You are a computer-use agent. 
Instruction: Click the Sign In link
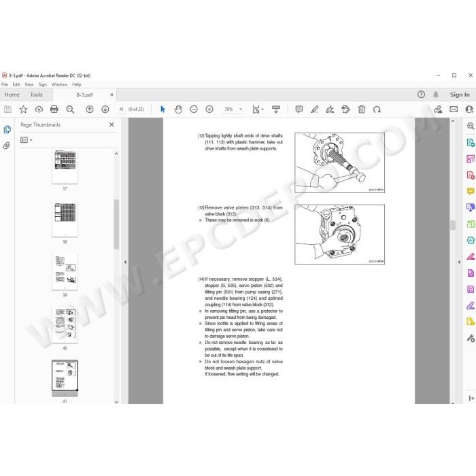(460, 95)
